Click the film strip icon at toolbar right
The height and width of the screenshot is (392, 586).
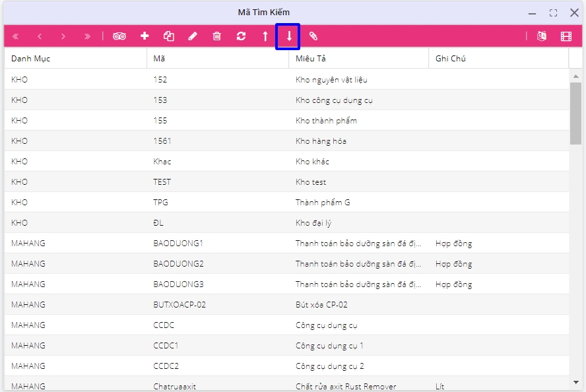point(566,36)
